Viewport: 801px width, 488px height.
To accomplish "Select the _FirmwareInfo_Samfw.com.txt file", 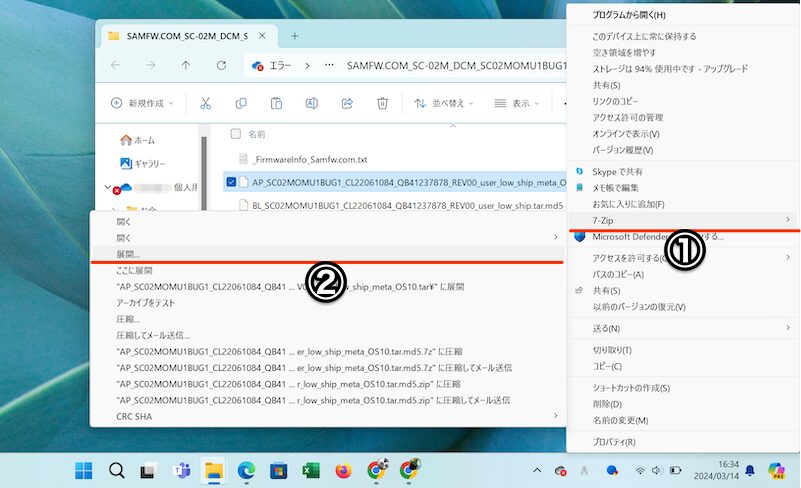I will coord(308,159).
